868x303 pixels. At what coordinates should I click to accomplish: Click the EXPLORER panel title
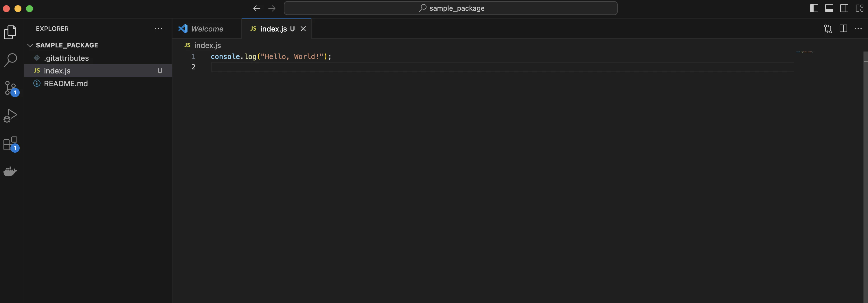(52, 29)
